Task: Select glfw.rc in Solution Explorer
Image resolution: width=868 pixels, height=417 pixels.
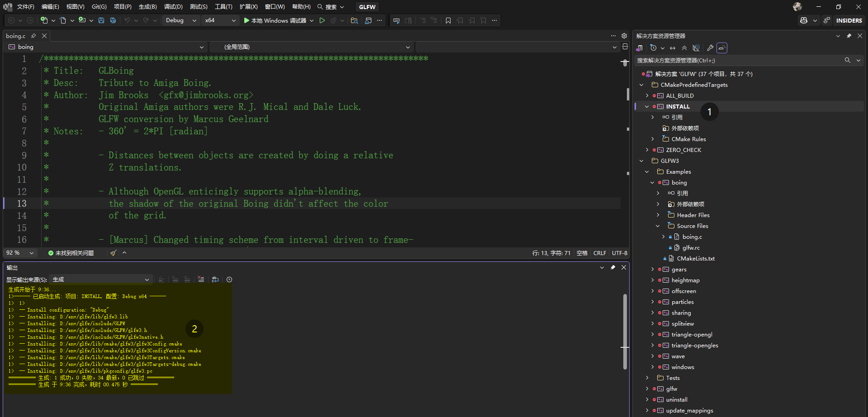Action: click(x=691, y=248)
